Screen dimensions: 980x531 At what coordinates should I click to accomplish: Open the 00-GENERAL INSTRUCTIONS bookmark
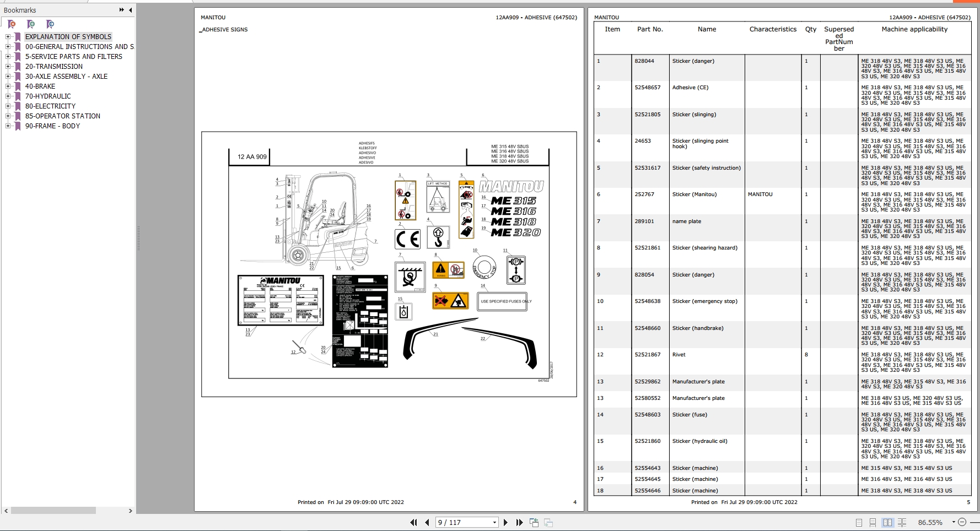click(79, 47)
